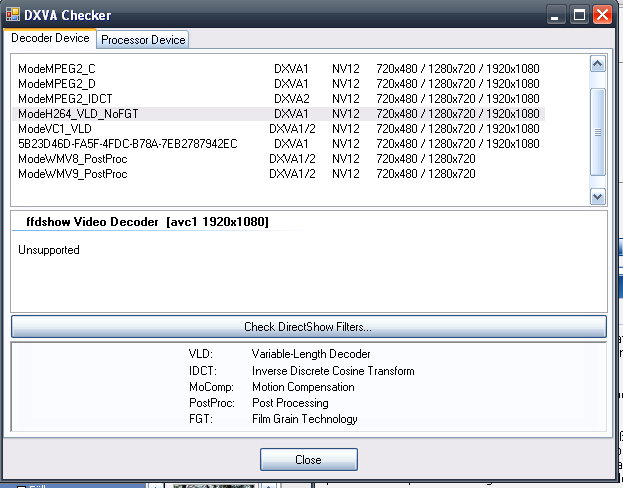The image size is (623, 488).
Task: Click DXVA2 in the ModeMPEG2_IDCT row
Action: coord(292,99)
